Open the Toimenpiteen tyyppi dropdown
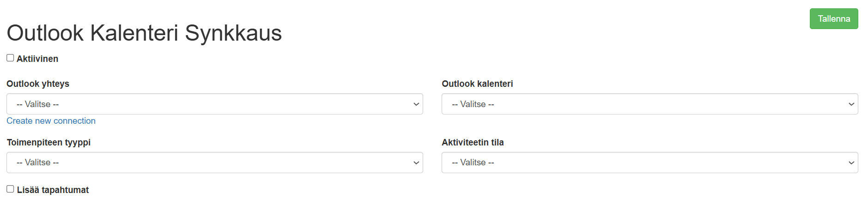Viewport: 868px width, 205px height. click(x=214, y=163)
